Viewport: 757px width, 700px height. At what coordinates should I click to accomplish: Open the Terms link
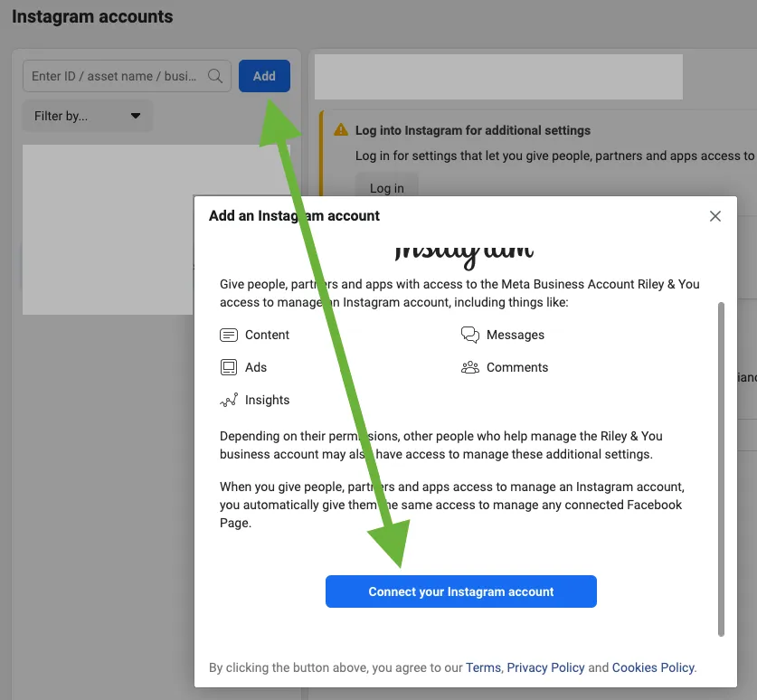(483, 667)
